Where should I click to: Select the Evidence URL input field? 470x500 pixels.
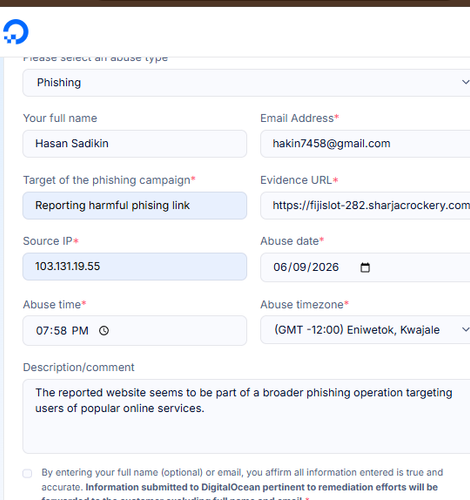coord(365,205)
